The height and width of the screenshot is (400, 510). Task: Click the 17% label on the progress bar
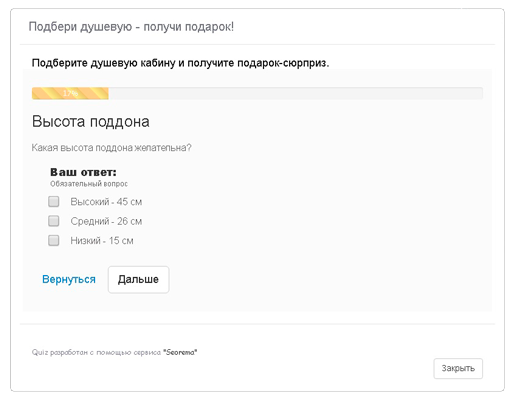70,93
